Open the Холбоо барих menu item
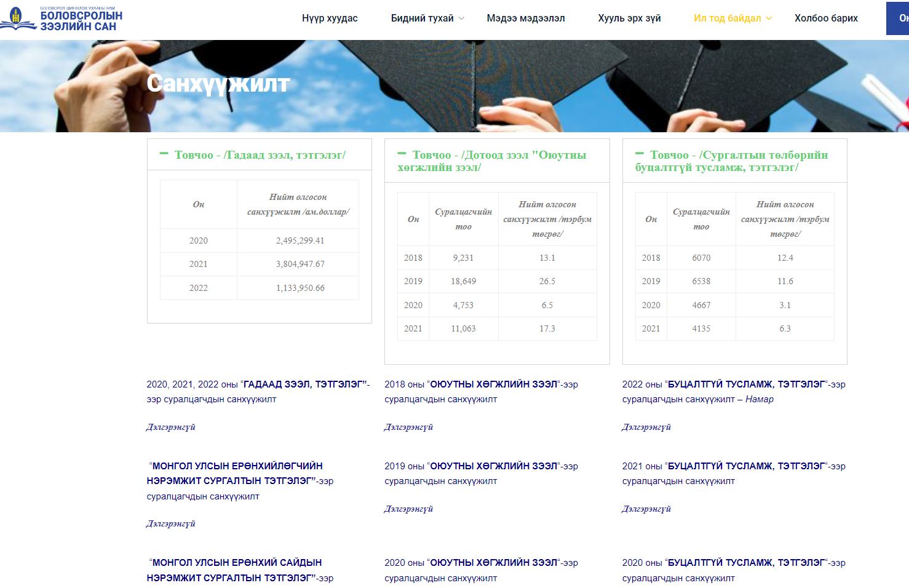Viewport: 909px width, 588px height. [x=826, y=18]
